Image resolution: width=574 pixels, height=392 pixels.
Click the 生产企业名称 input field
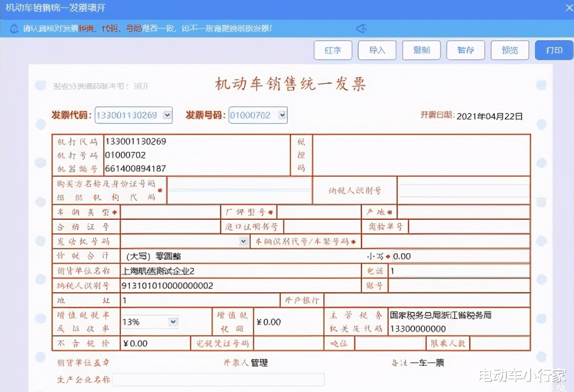tap(219, 379)
